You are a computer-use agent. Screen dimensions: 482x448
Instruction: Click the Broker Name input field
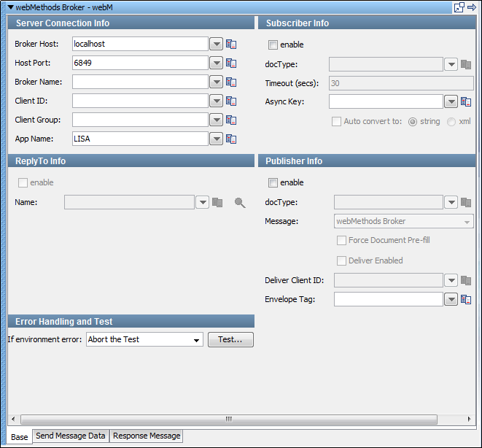(140, 82)
